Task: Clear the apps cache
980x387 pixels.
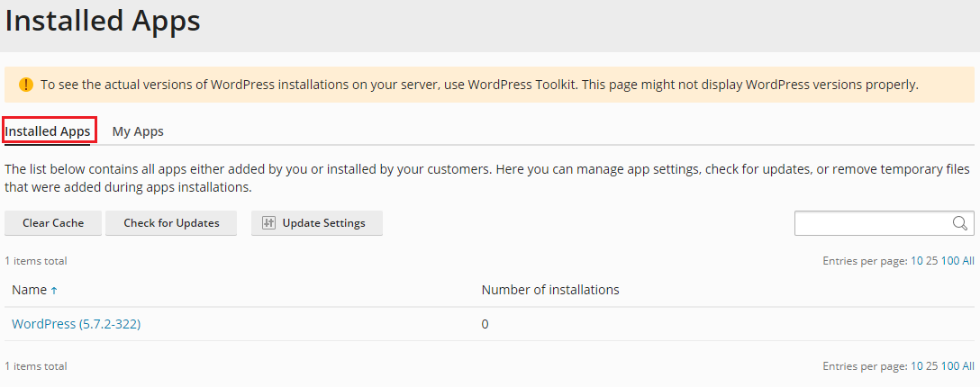Action: coord(53,223)
